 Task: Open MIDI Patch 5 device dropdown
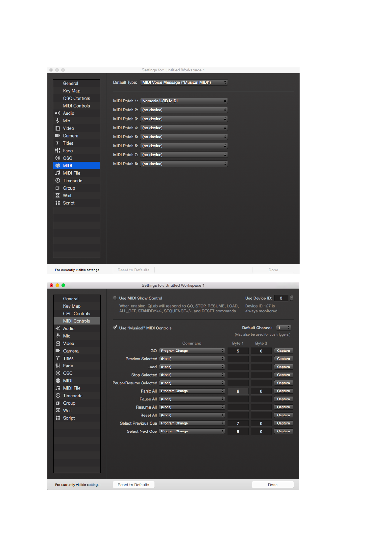click(184, 137)
